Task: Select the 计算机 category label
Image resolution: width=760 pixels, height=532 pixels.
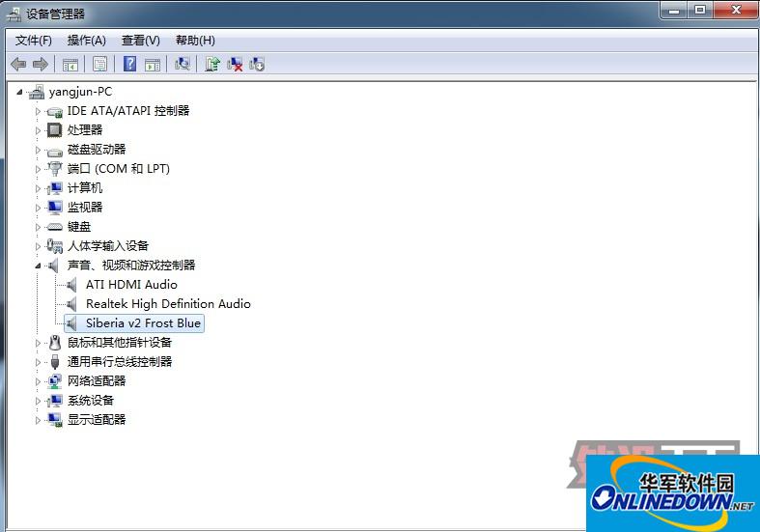Action: tap(84, 187)
